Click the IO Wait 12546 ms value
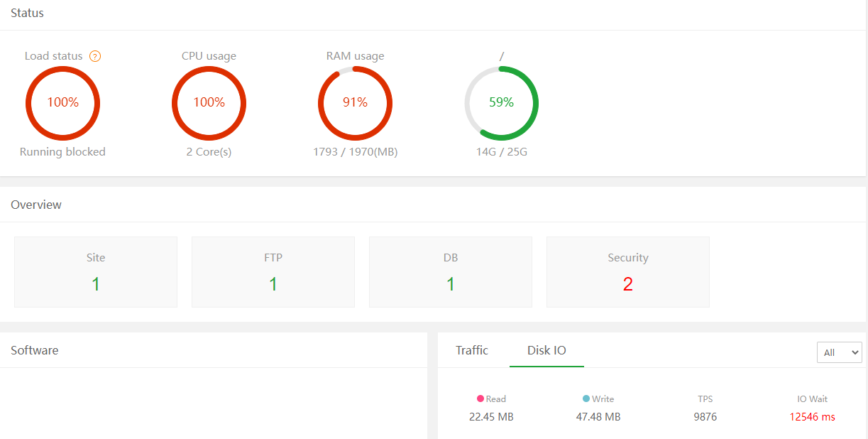The height and width of the screenshot is (439, 868). pos(812,417)
